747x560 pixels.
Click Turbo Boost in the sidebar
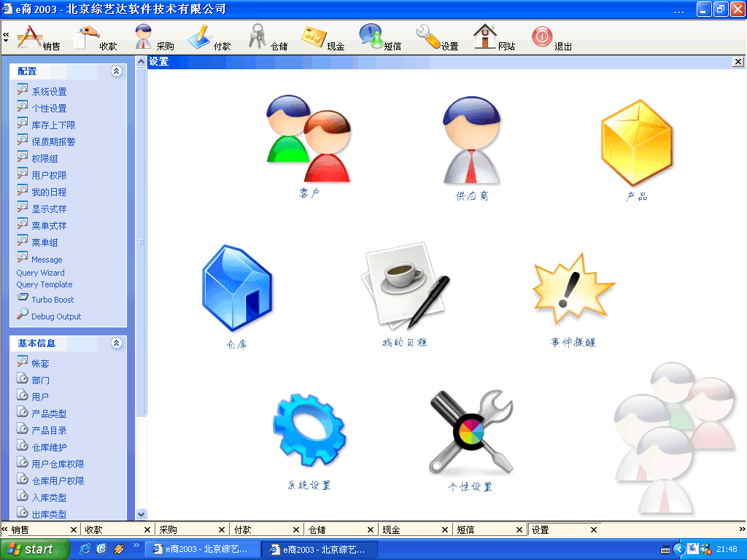pos(53,300)
